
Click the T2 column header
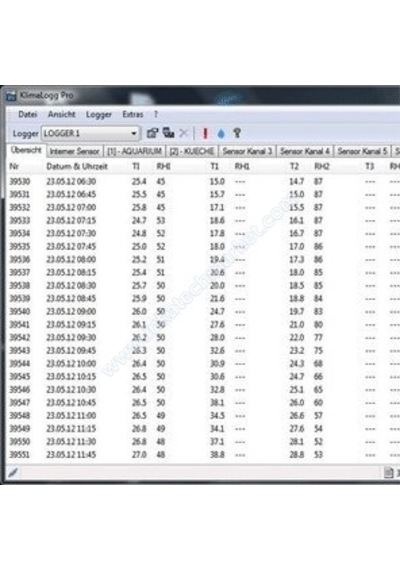click(294, 166)
